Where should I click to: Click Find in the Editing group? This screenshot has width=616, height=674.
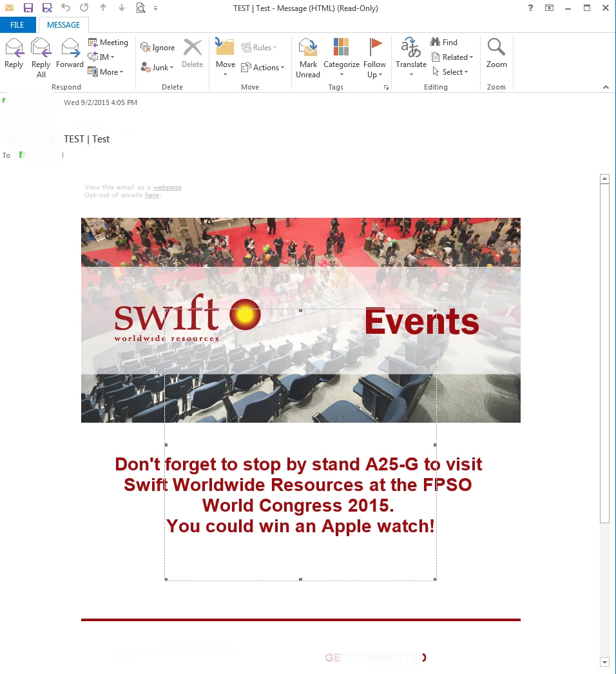444,42
